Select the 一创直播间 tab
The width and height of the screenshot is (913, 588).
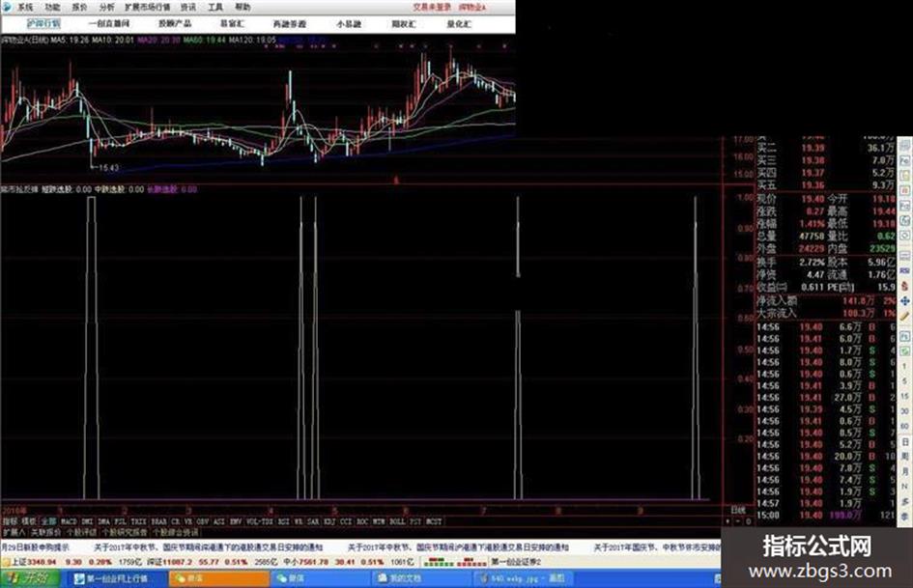(x=109, y=24)
